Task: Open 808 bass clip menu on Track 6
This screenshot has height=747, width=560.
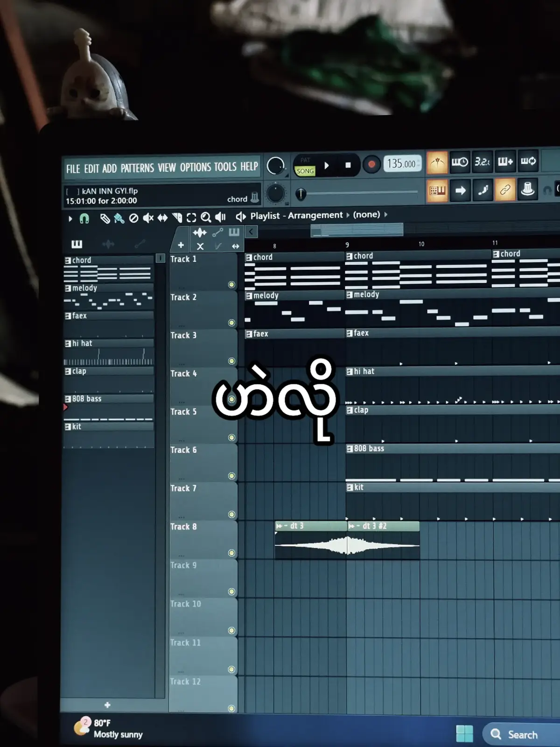Action: pos(350,449)
